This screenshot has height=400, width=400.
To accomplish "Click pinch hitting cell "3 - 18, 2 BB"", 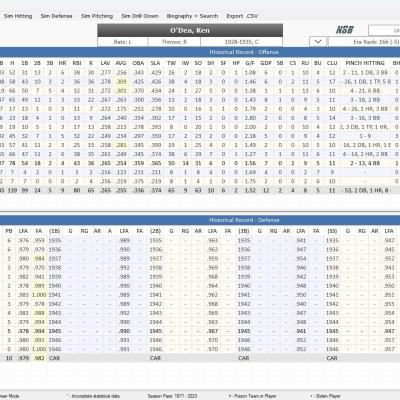I will pos(364,100).
